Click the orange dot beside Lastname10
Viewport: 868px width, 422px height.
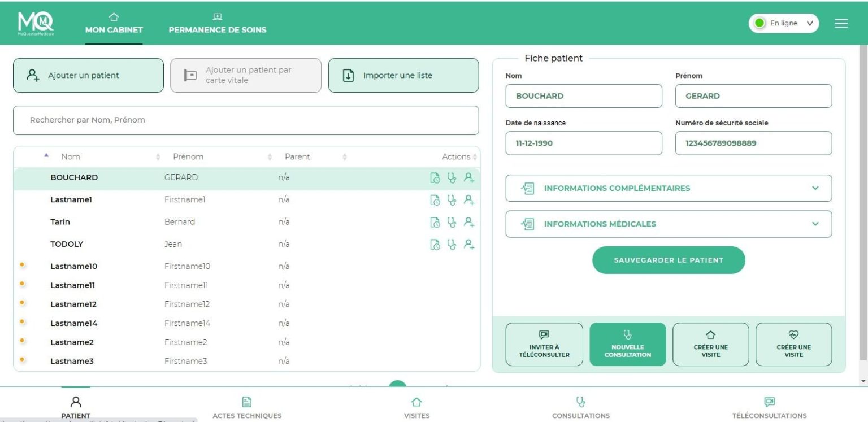22,264
